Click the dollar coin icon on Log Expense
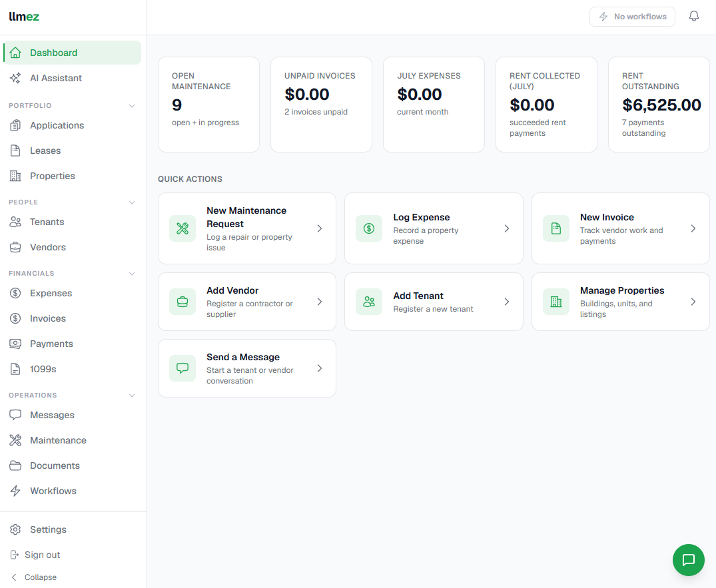The image size is (716, 588). [369, 228]
